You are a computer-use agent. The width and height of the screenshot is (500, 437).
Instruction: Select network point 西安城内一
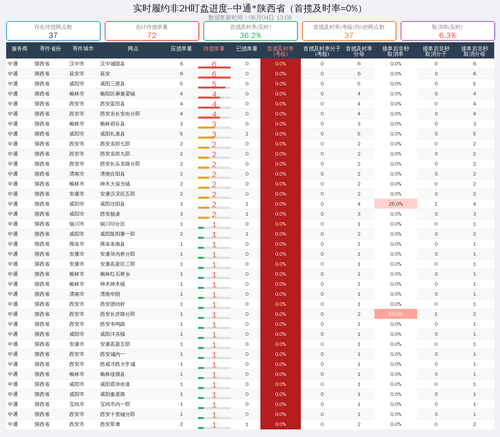click(112, 354)
